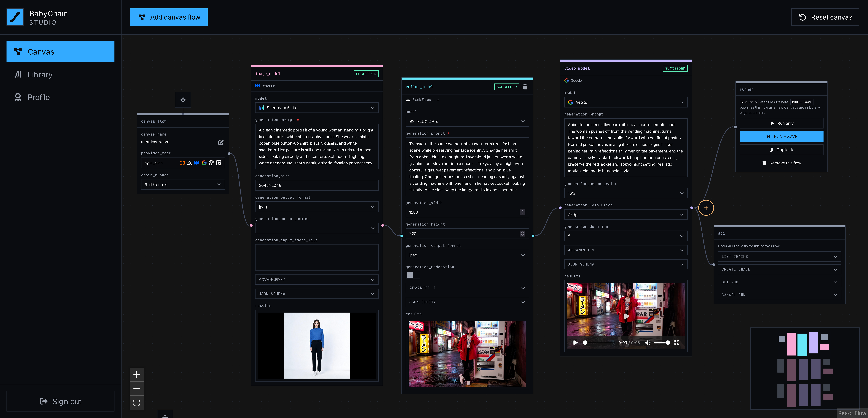The height and width of the screenshot is (418, 868).
Task: Expand the CANCEL RUN API section
Action: coord(779,295)
